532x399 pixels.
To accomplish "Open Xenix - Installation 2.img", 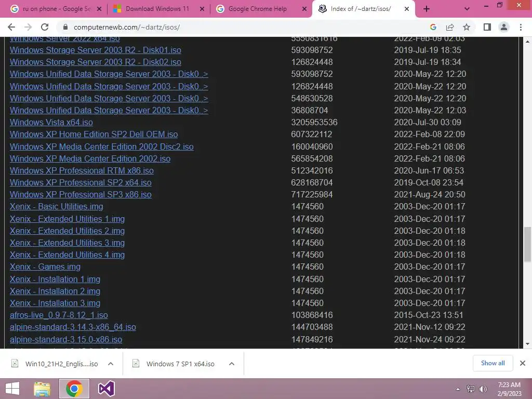I will click(55, 291).
